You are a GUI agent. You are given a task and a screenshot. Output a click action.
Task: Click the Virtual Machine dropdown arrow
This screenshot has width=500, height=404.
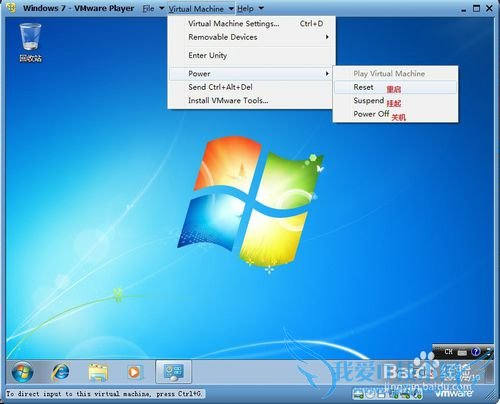pyautogui.click(x=231, y=9)
